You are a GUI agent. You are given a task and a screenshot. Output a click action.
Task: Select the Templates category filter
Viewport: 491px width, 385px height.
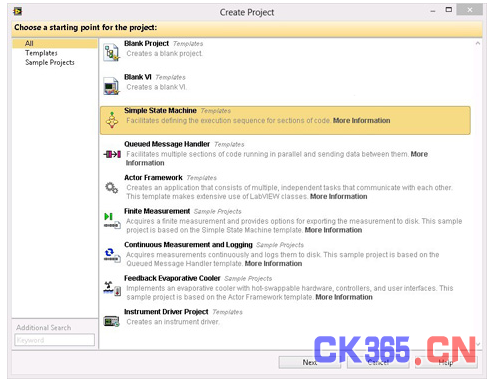click(41, 53)
